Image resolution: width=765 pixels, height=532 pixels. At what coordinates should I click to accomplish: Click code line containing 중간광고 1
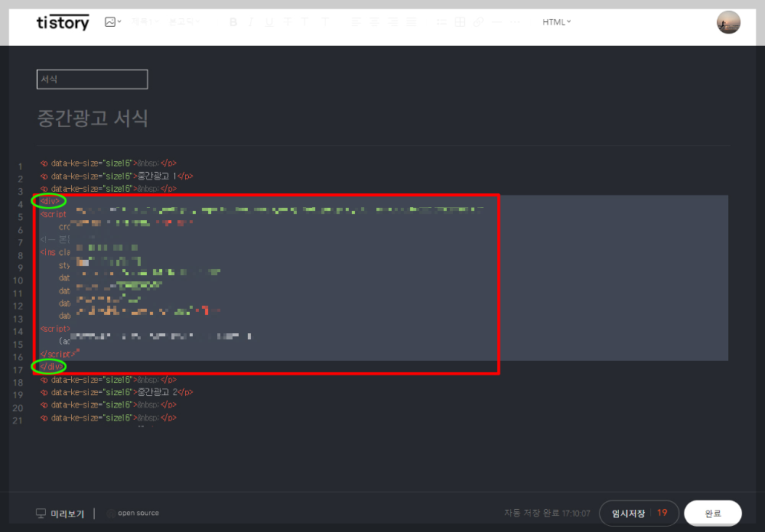point(116,176)
